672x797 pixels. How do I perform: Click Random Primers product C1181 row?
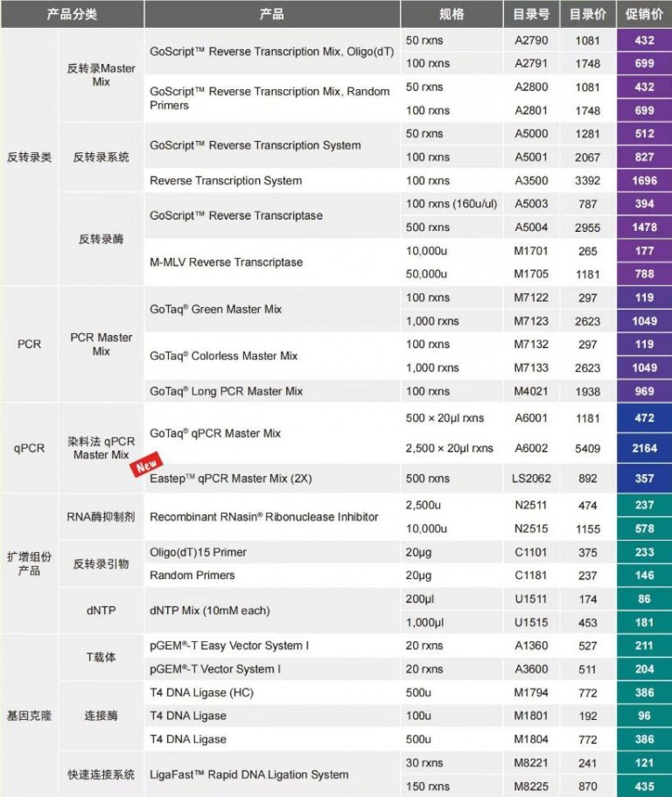(x=382, y=576)
